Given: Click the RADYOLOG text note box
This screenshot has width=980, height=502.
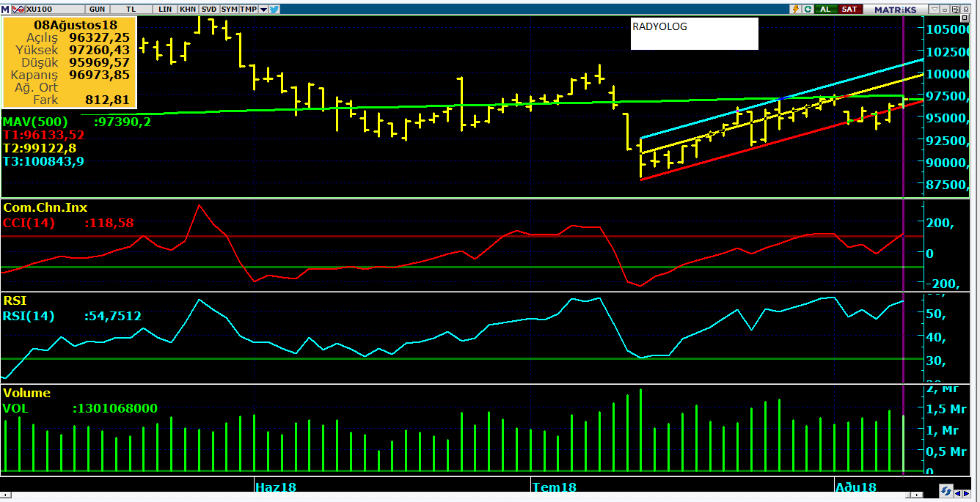Looking at the screenshot, I should click(694, 34).
